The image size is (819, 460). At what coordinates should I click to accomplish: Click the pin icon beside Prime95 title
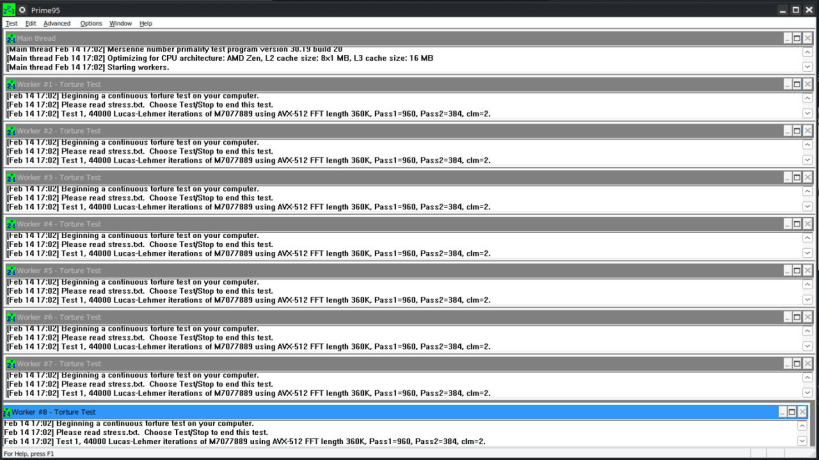pos(22,10)
